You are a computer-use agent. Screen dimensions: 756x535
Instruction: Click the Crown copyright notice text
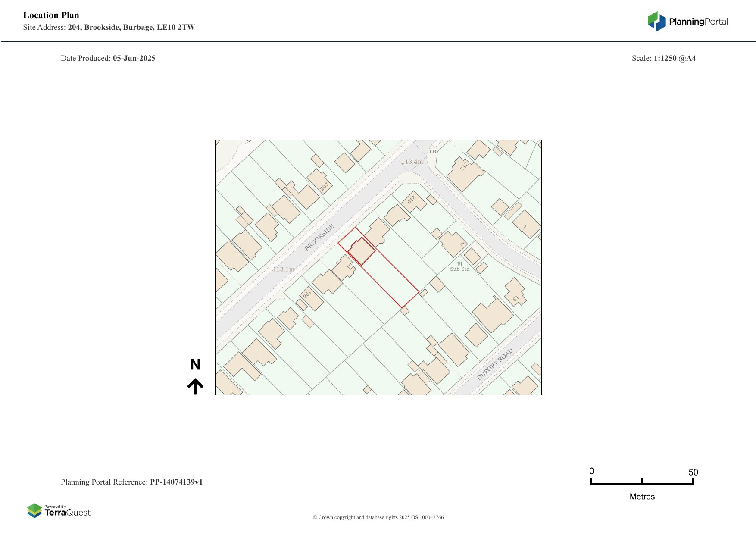378,517
